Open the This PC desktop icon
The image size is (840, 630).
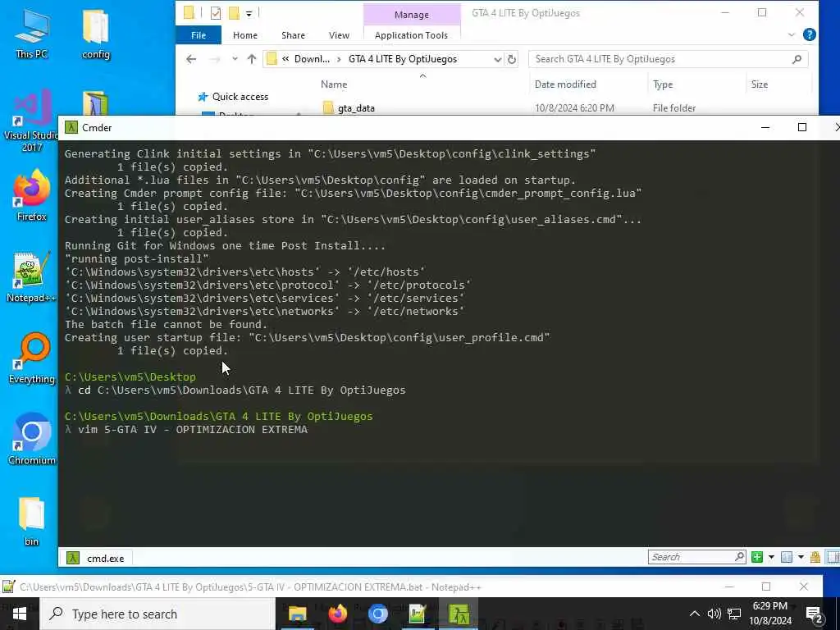(x=32, y=34)
